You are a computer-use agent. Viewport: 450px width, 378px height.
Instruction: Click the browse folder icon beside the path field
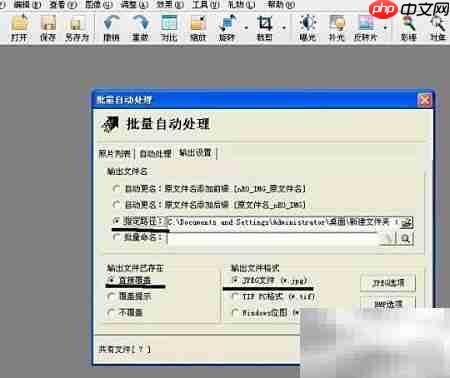406,222
